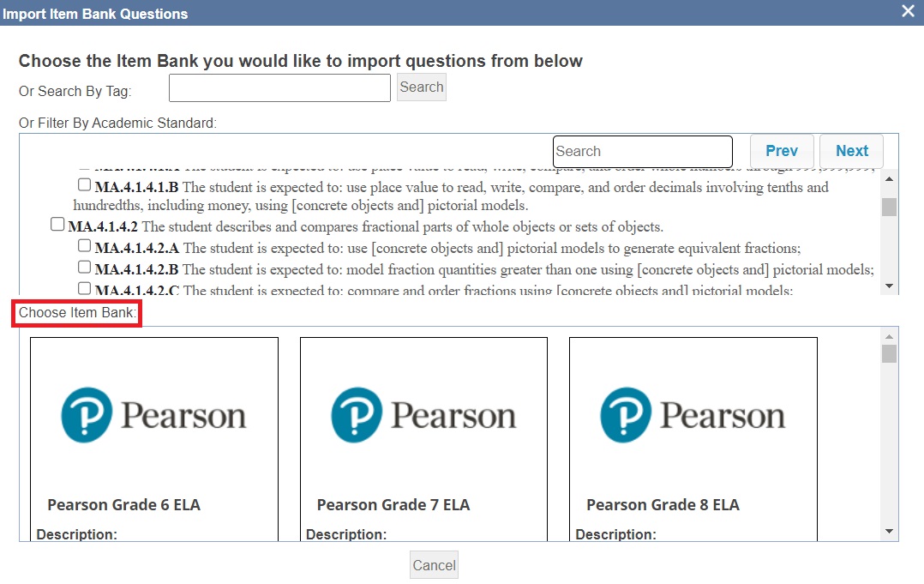924x584 pixels.
Task: Click the Pearson logo for Grade 7 ELA
Action: pyautogui.click(x=423, y=415)
